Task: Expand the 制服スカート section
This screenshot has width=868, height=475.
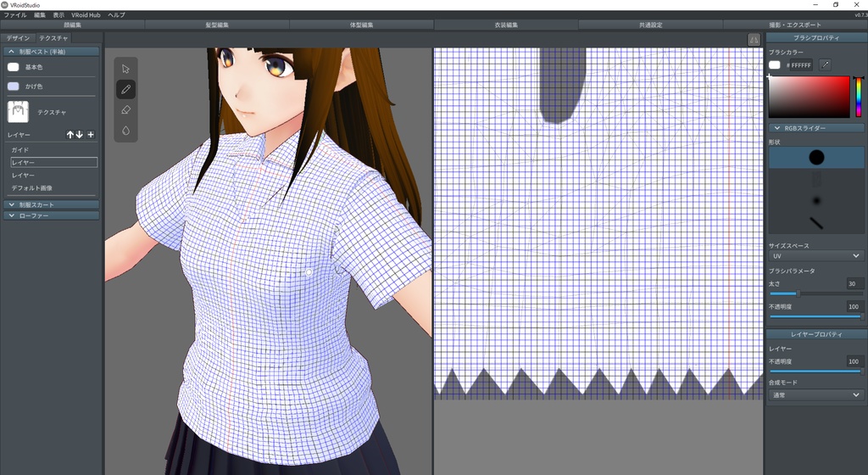Action: click(52, 204)
